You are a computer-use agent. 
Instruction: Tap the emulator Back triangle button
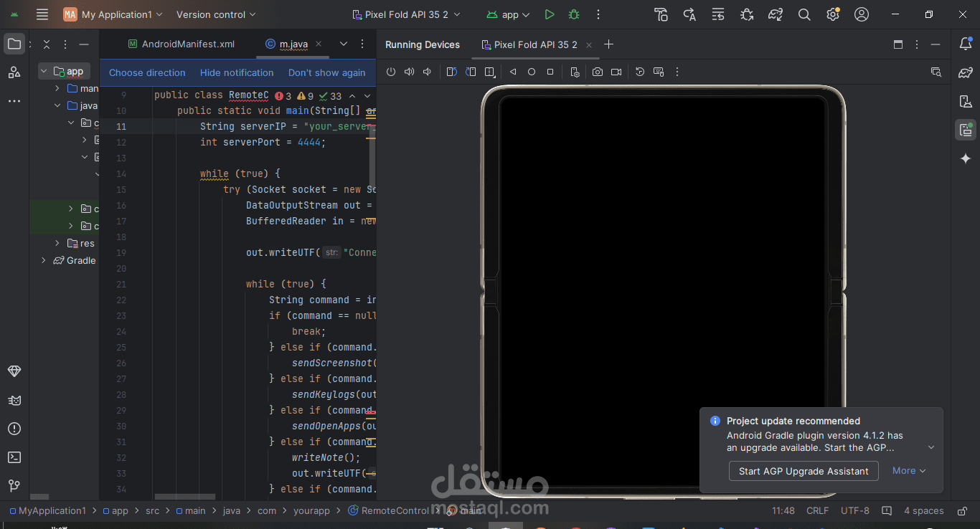pos(513,72)
